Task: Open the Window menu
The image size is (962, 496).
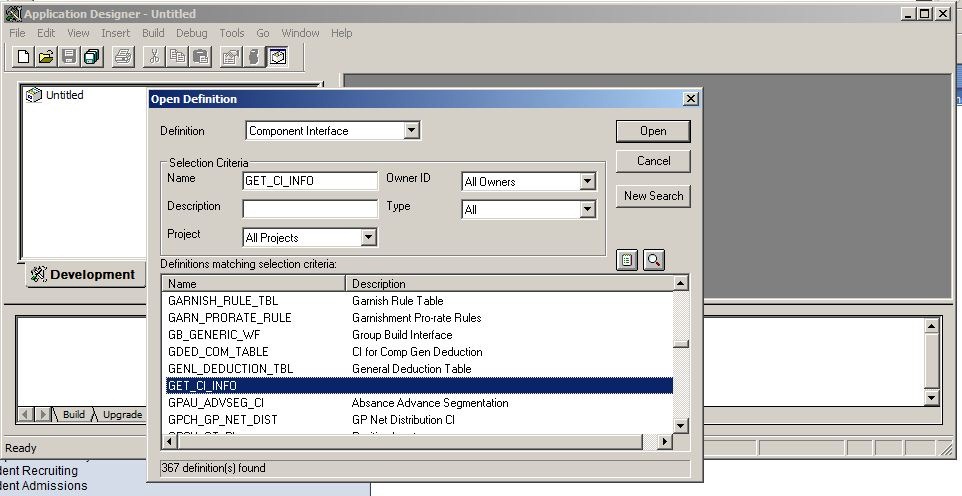Action: click(x=300, y=33)
